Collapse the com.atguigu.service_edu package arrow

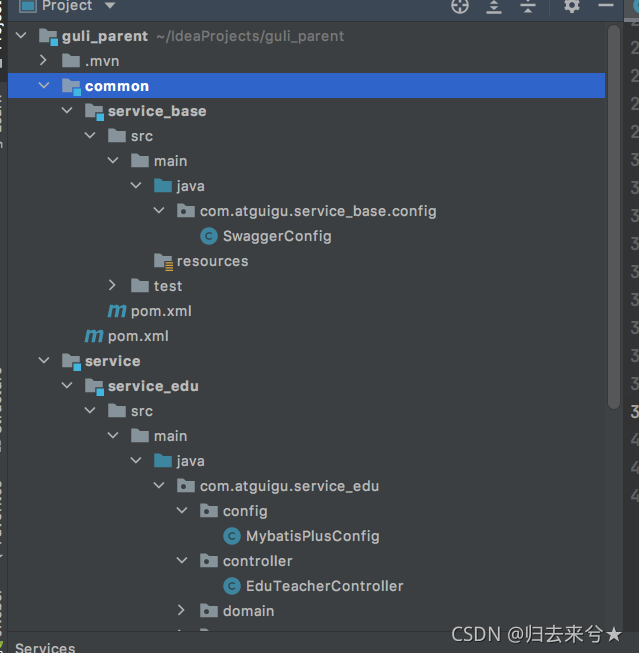(159, 486)
